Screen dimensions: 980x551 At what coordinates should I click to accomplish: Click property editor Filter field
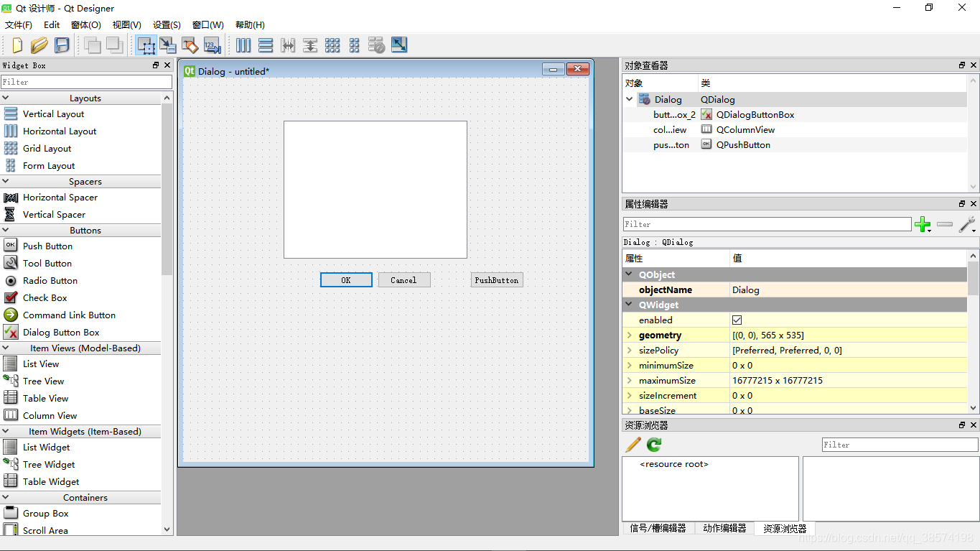coord(767,225)
